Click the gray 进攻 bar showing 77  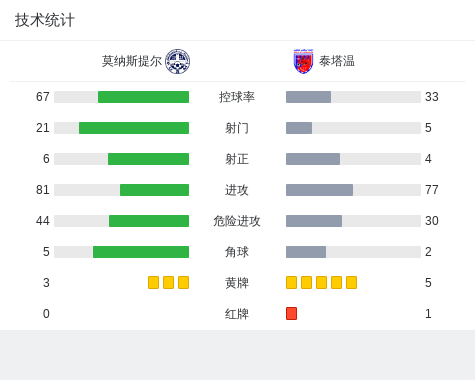(319, 190)
